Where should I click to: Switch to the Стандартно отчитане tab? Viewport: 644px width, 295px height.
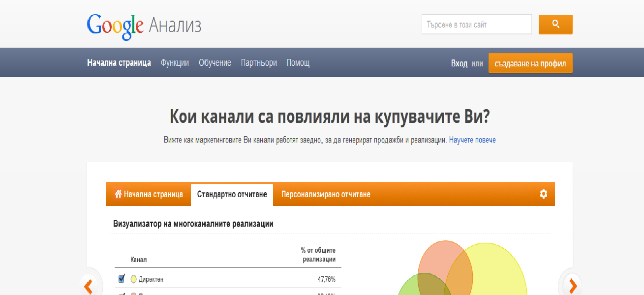point(232,194)
